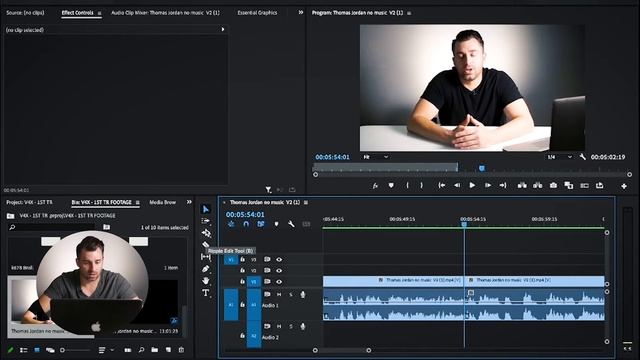Image resolution: width=640 pixels, height=360 pixels.
Task: Open Program monitor settings wrench
Action: [582, 157]
